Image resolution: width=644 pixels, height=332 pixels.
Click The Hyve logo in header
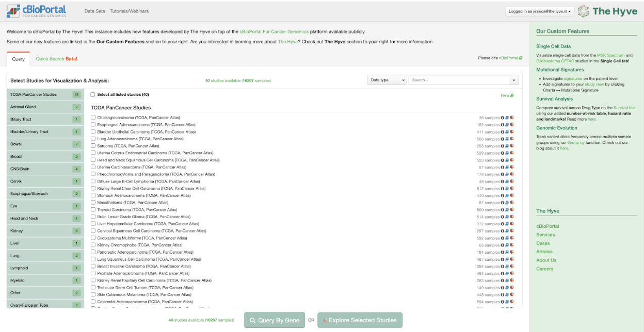click(x=608, y=11)
